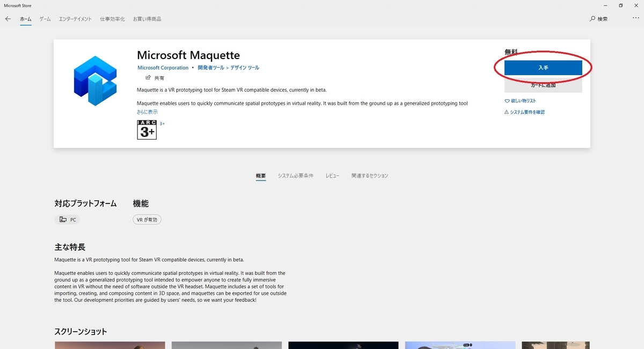Open the Microsoft Corporation publisher link
The height and width of the screenshot is (349, 644).
coord(163,68)
